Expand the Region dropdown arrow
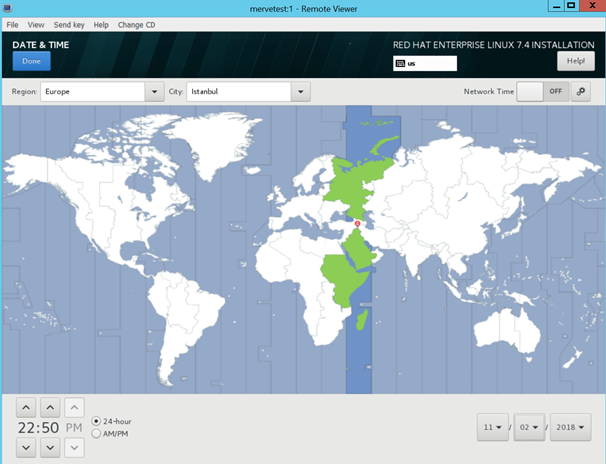The height and width of the screenshot is (464, 606). point(155,92)
